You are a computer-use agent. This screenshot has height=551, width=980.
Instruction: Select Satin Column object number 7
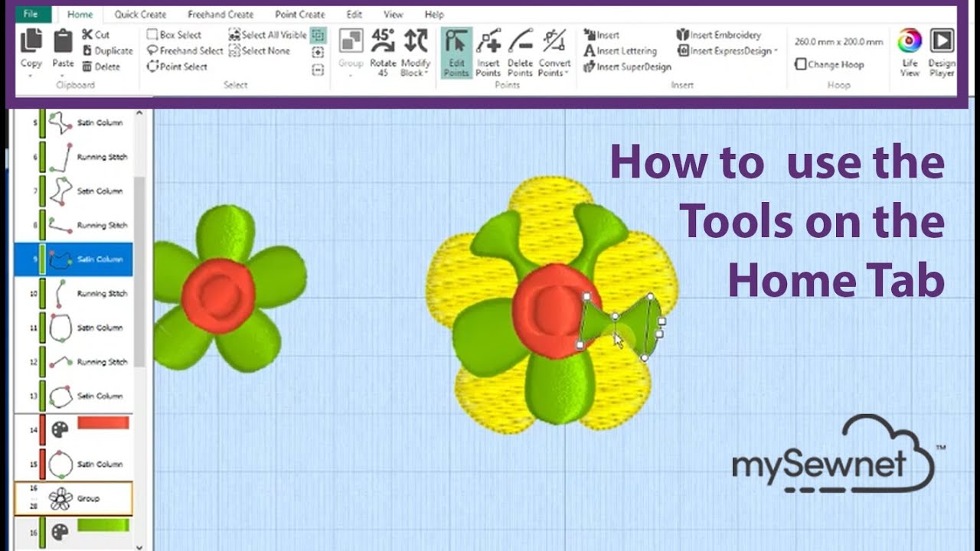click(x=73, y=191)
